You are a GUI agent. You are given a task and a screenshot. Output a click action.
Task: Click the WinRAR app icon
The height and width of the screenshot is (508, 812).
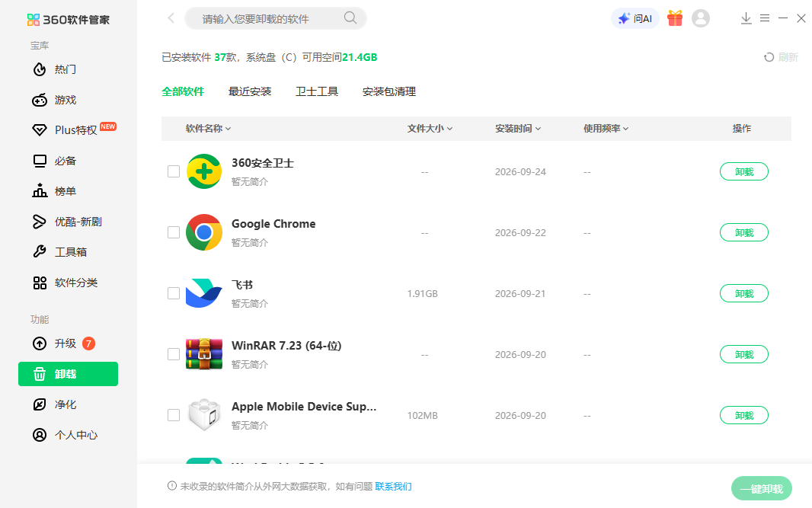[204, 354]
